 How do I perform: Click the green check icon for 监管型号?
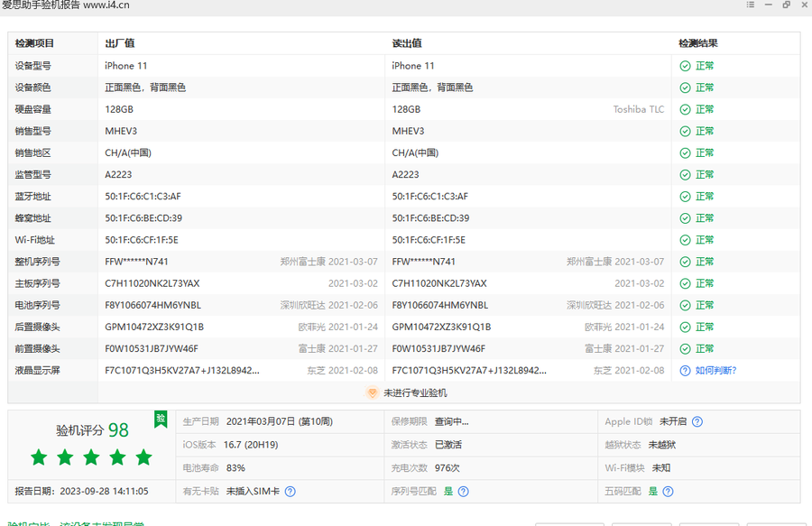[685, 175]
